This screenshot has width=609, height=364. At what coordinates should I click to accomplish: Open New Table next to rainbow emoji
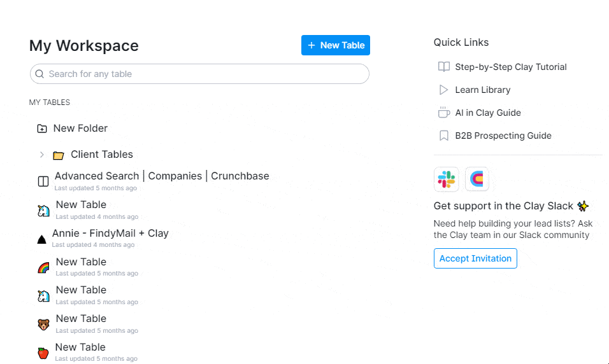81,262
